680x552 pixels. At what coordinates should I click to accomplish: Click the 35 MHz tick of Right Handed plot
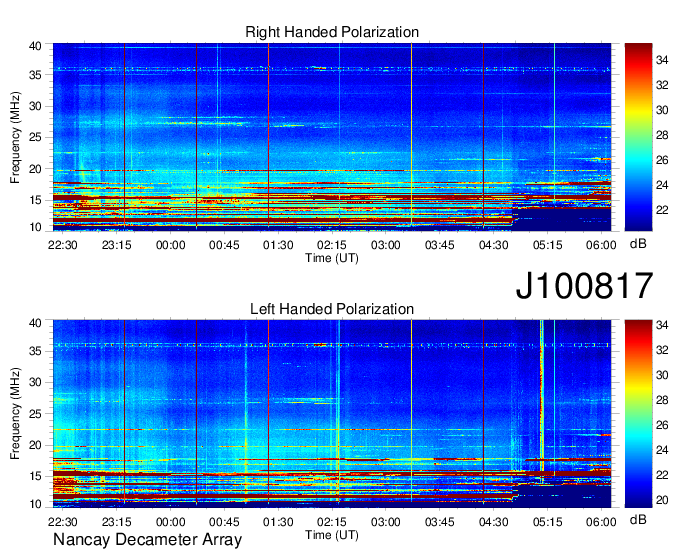pos(35,75)
